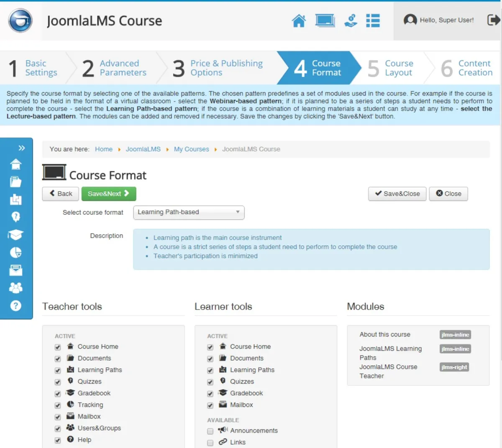Go to step 6 Content Creation
This screenshot has height=448, width=502.
(x=466, y=68)
